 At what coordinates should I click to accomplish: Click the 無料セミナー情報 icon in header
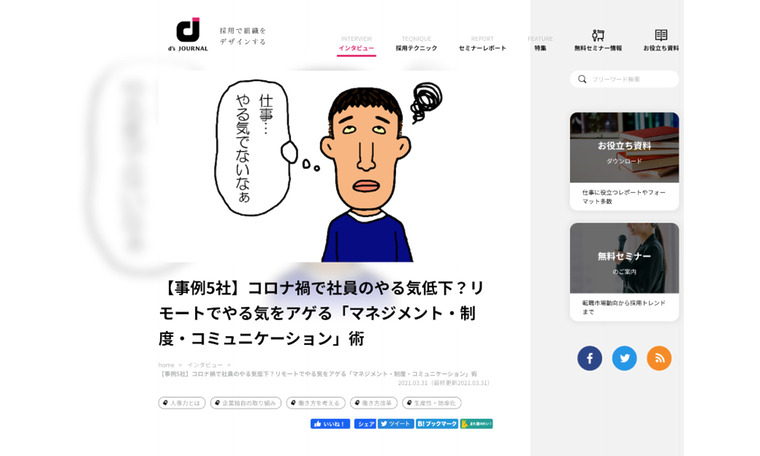(x=598, y=35)
